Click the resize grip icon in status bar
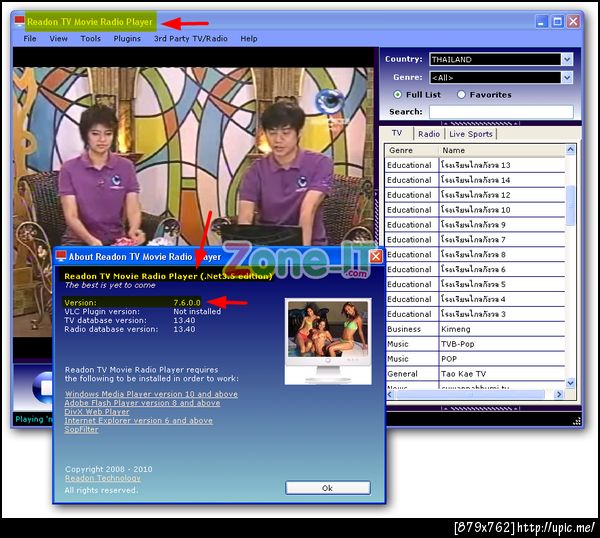This screenshot has width=600, height=538. [577, 421]
